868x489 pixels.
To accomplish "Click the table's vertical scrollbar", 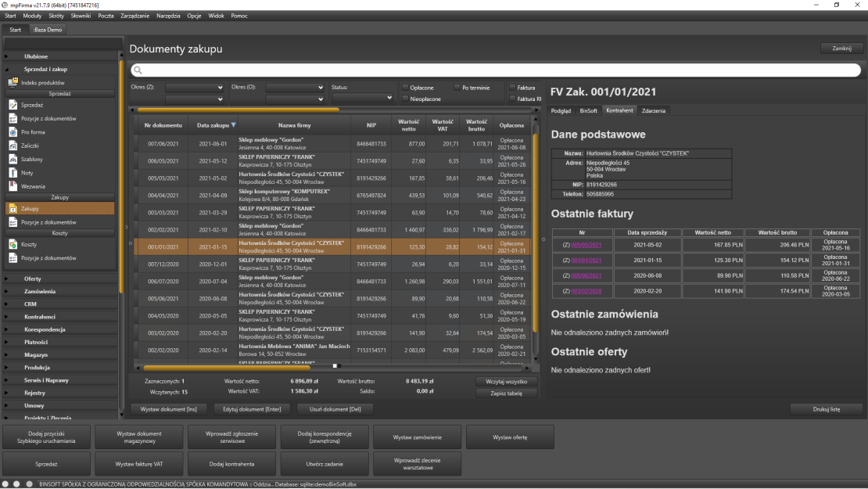I will [x=536, y=232].
